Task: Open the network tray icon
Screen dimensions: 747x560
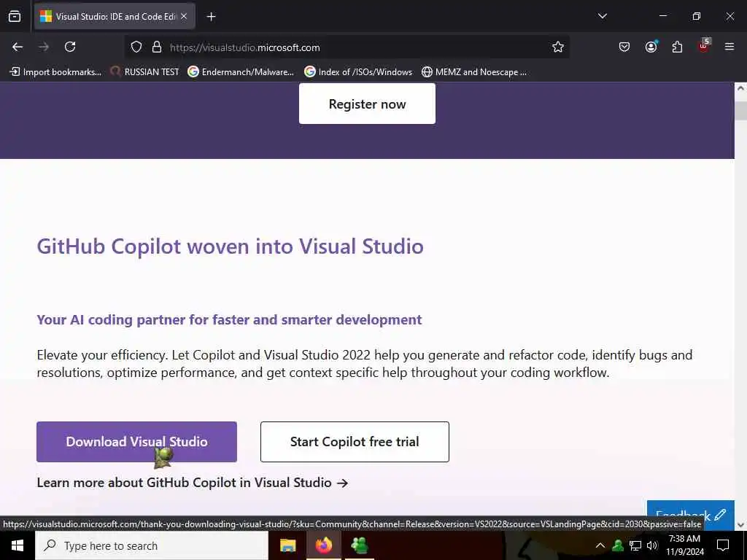Action: click(x=635, y=545)
